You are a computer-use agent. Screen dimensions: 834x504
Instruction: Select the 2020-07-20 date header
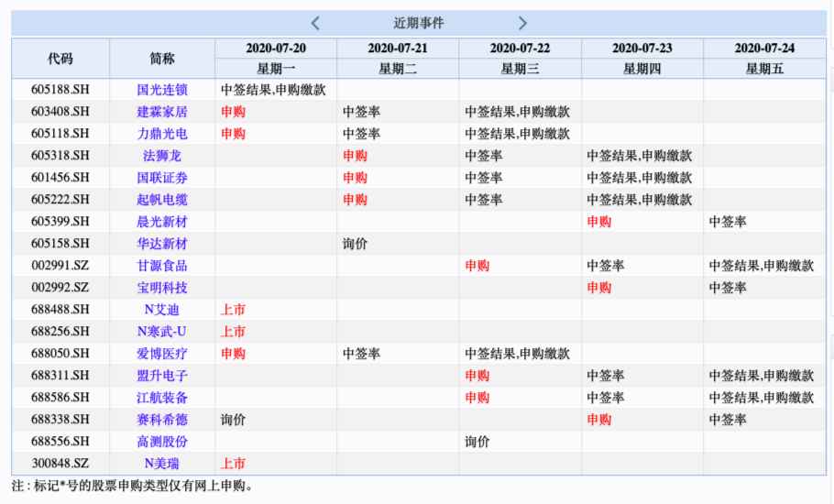click(276, 48)
